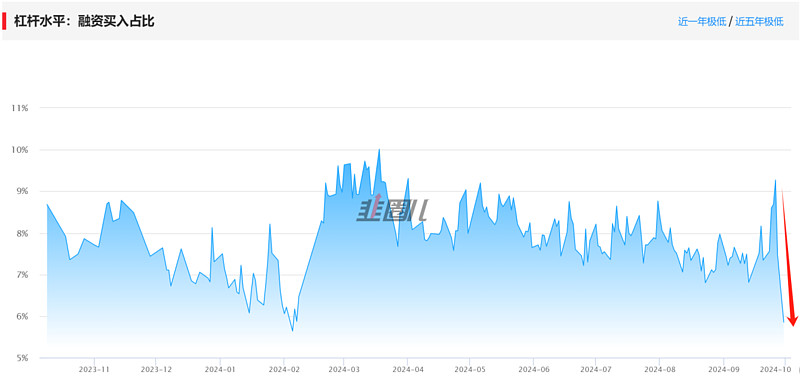Screen dimensions: 800x384
Task: Select the 2023-11 date label
Action: [x=95, y=368]
